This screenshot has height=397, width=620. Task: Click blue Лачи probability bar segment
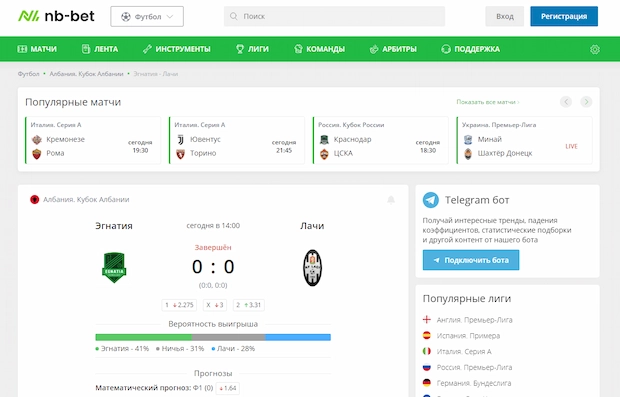pyautogui.click(x=298, y=337)
